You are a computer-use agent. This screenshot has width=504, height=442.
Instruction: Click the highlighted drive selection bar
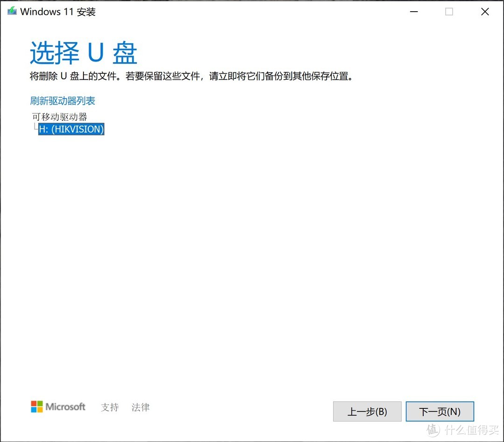(x=71, y=129)
